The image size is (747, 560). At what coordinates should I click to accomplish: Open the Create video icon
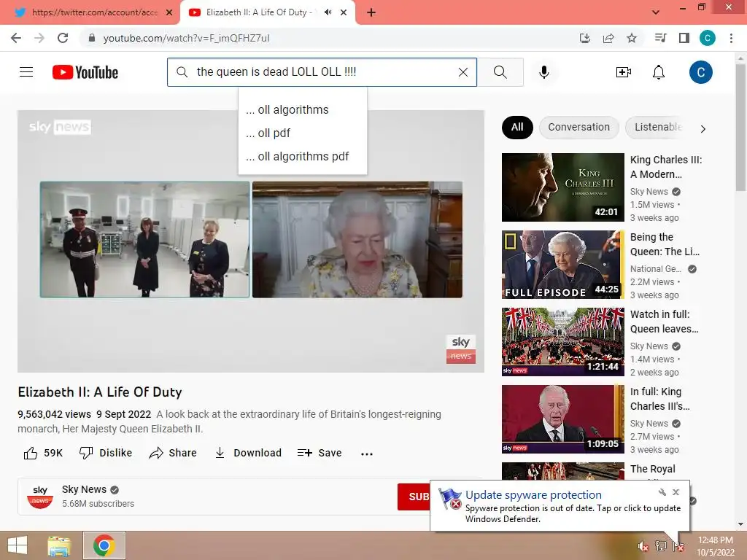click(624, 72)
